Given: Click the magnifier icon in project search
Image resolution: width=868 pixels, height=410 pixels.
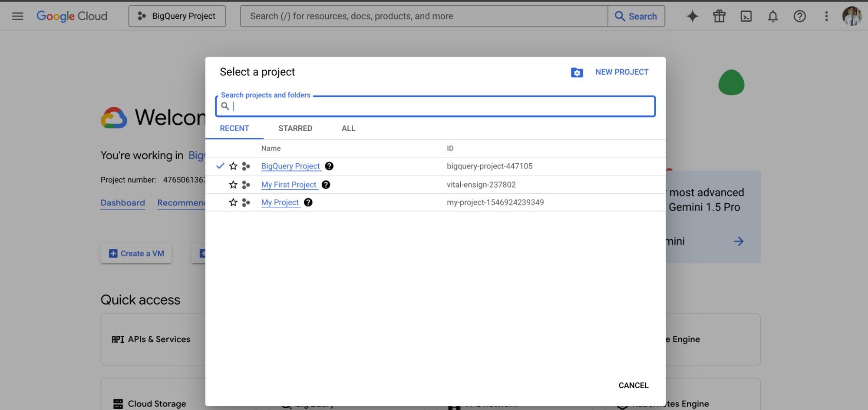Looking at the screenshot, I should (225, 106).
